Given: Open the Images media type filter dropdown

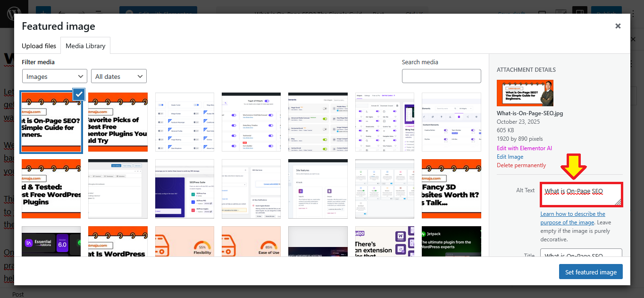Looking at the screenshot, I should point(55,77).
